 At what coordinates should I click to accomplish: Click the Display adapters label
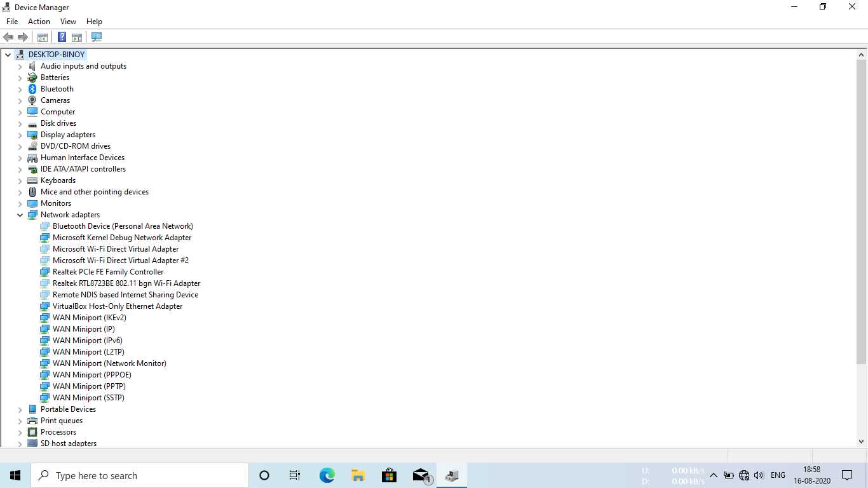(x=68, y=135)
